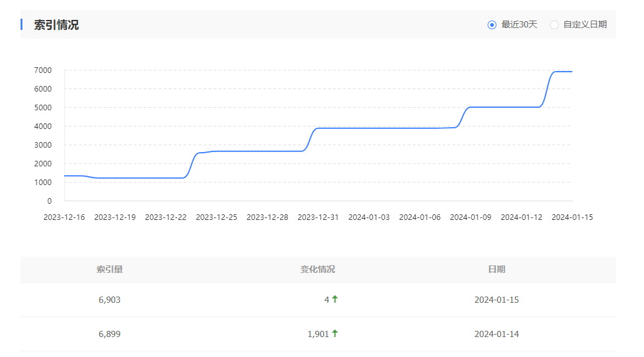Click x-axis label 2024-01-03
The height and width of the screenshot is (357, 644).
coord(369,217)
